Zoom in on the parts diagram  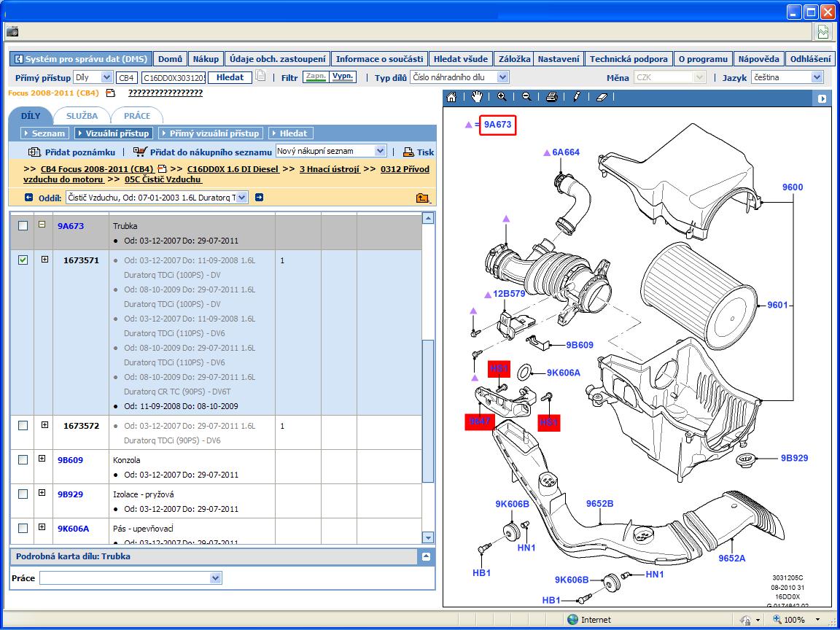pos(502,97)
